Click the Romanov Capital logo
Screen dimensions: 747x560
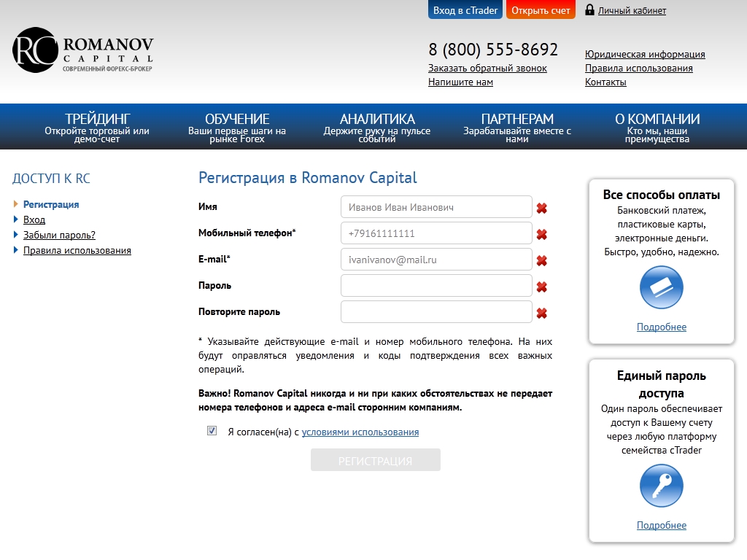point(82,50)
